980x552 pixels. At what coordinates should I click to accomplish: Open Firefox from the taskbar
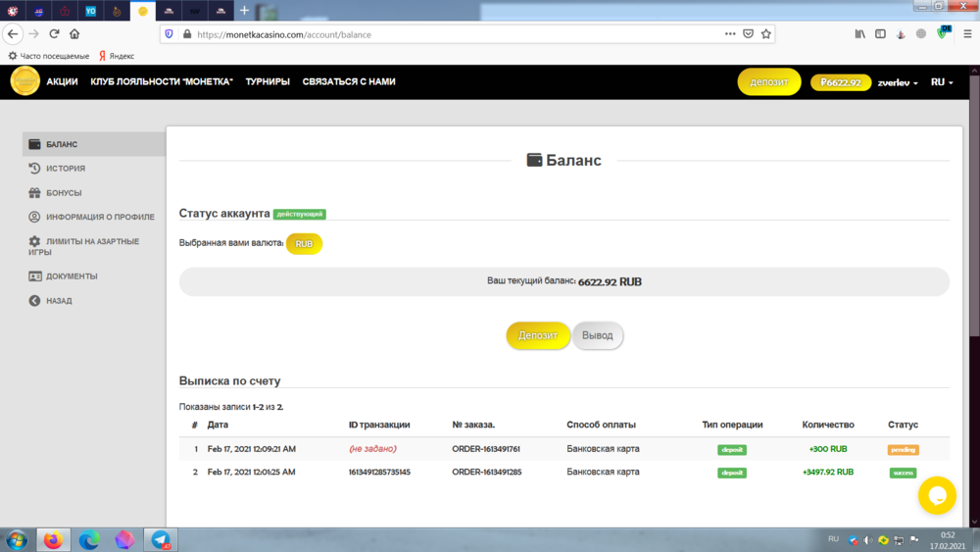53,539
